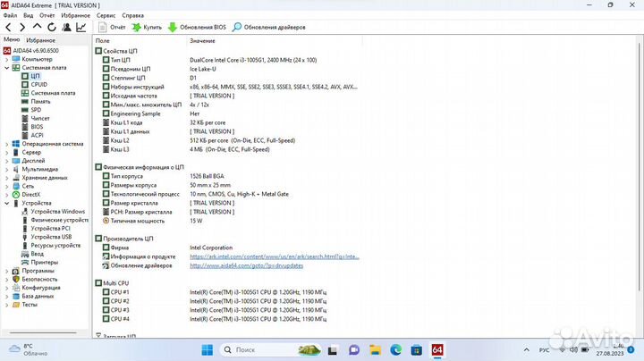The height and width of the screenshot is (361, 644).
Task: Click the Refresh toolbar icon
Action: click(52, 28)
